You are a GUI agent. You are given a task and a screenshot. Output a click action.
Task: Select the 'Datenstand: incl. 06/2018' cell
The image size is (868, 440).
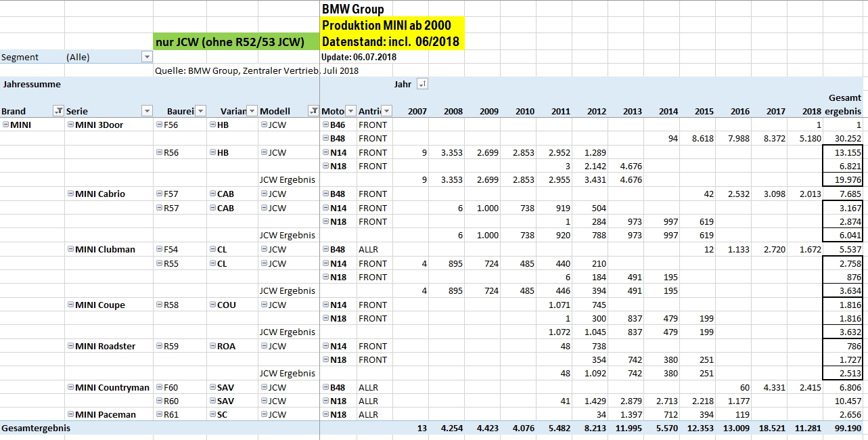tap(392, 42)
